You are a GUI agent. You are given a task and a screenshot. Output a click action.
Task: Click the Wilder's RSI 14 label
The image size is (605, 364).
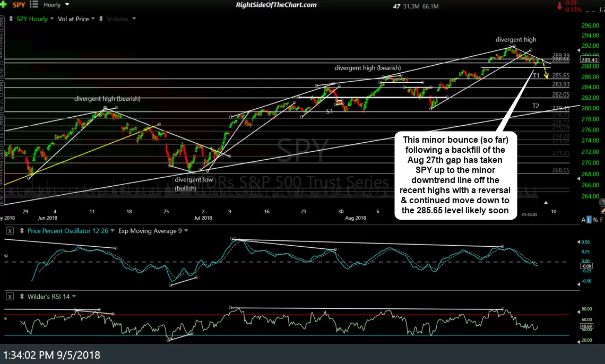[49, 297]
